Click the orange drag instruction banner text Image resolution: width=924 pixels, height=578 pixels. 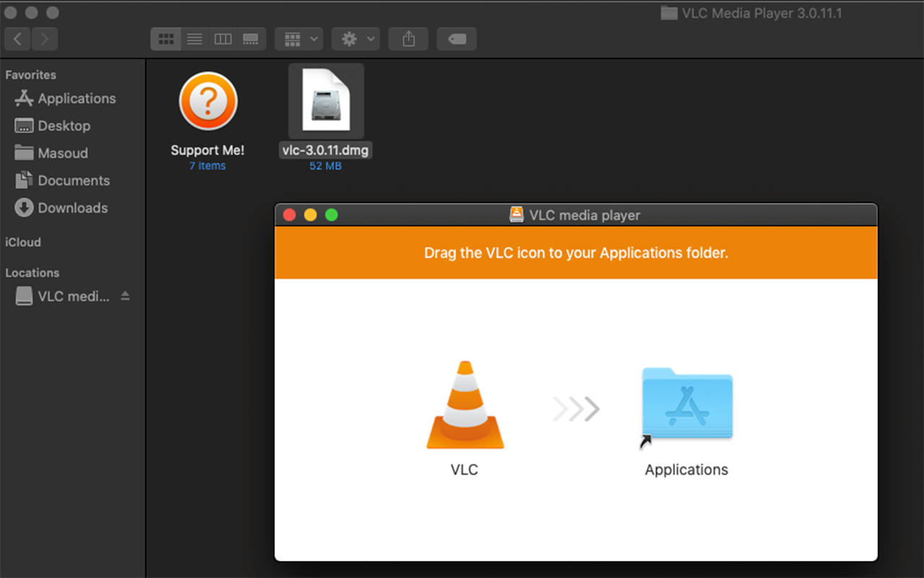tap(576, 253)
